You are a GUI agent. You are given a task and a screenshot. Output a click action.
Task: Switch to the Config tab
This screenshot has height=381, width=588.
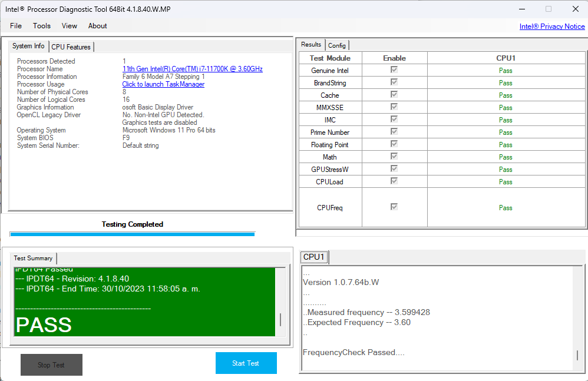[x=337, y=45]
